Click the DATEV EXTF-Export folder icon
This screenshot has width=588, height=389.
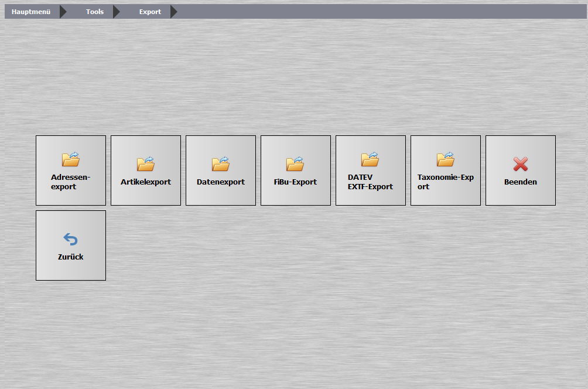click(x=370, y=159)
